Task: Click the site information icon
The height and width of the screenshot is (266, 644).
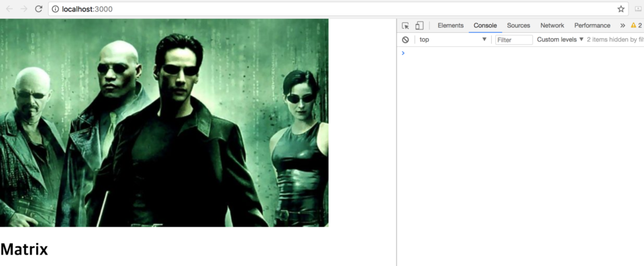Action: pos(56,9)
